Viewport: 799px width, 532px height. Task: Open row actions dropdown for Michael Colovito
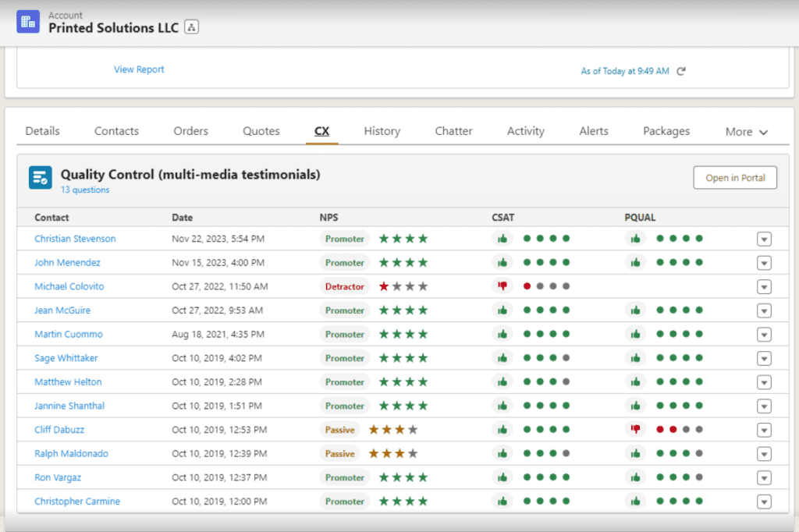tap(764, 286)
